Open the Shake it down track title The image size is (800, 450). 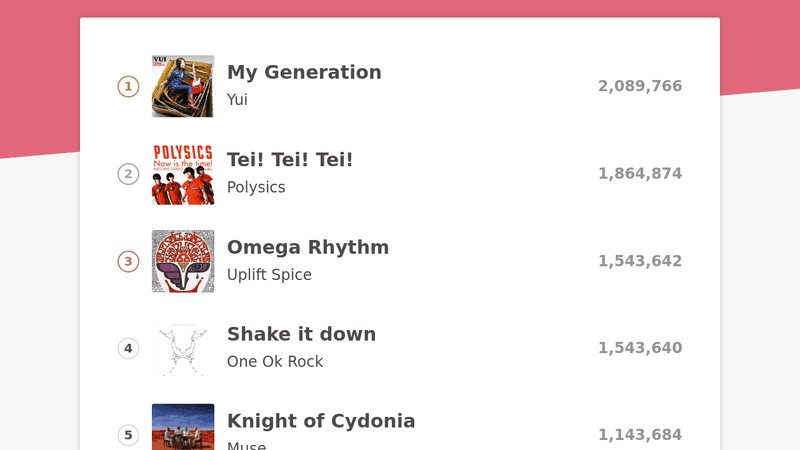301,334
